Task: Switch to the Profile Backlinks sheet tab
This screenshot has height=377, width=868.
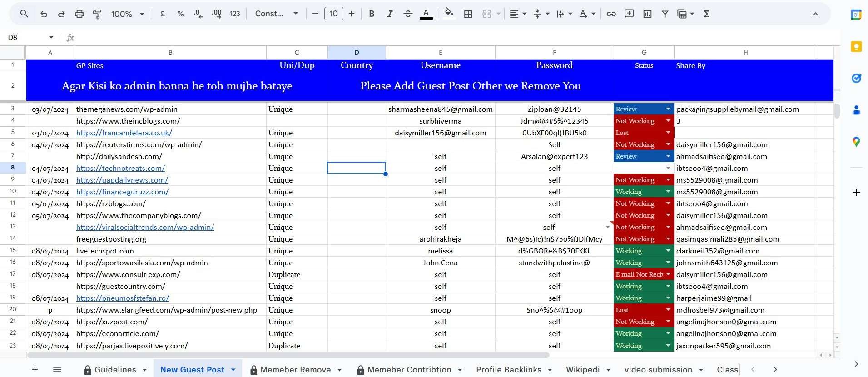Action: [508, 370]
